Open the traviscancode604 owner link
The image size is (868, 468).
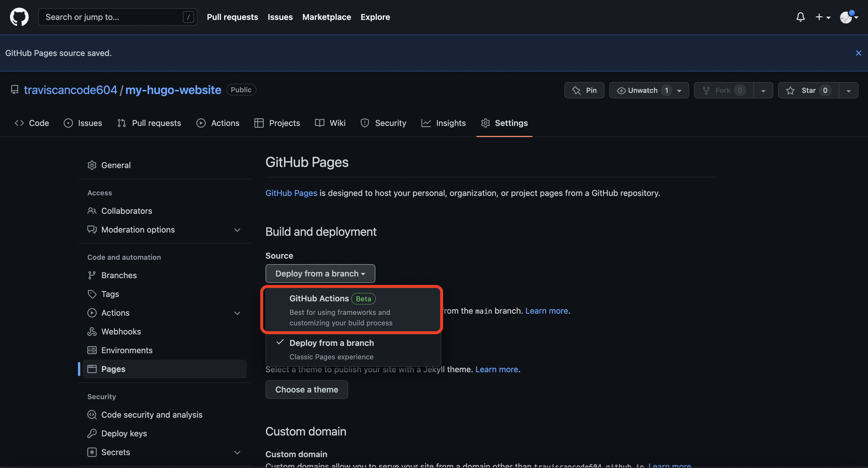[x=70, y=90]
